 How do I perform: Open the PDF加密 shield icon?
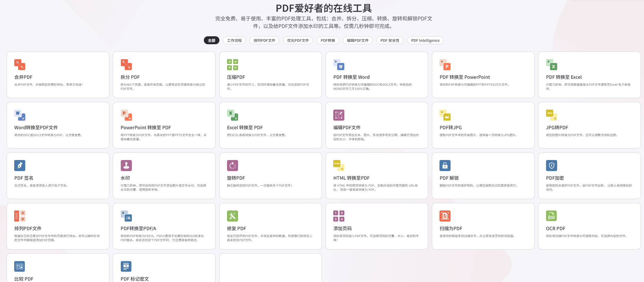(x=552, y=166)
